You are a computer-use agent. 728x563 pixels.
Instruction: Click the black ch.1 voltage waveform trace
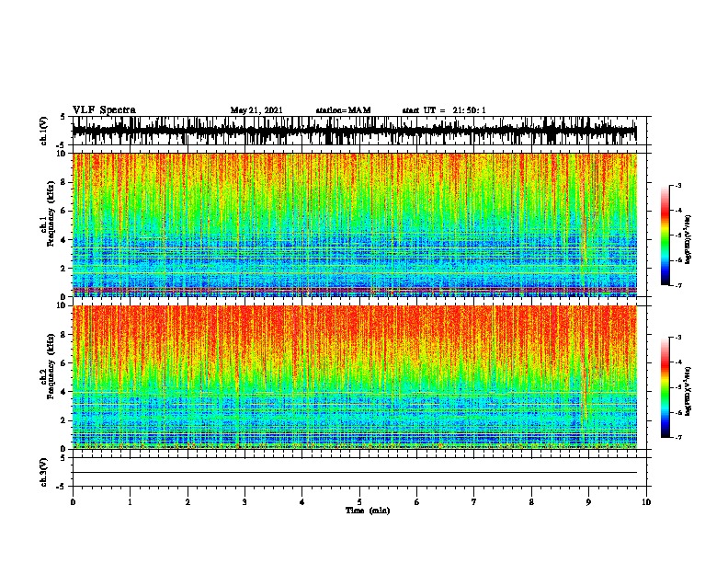coord(354,131)
